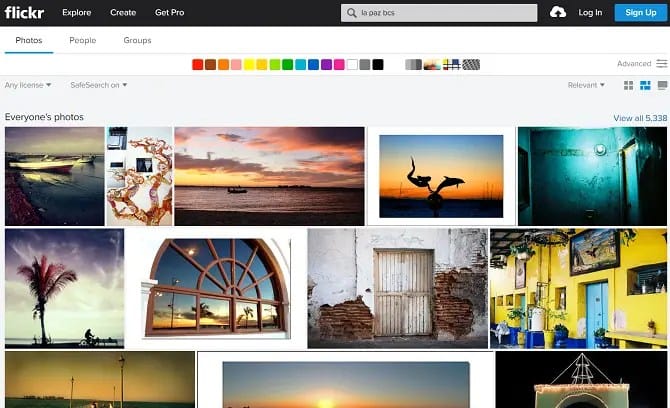
Task: Click the Sign Up button
Action: (x=641, y=12)
